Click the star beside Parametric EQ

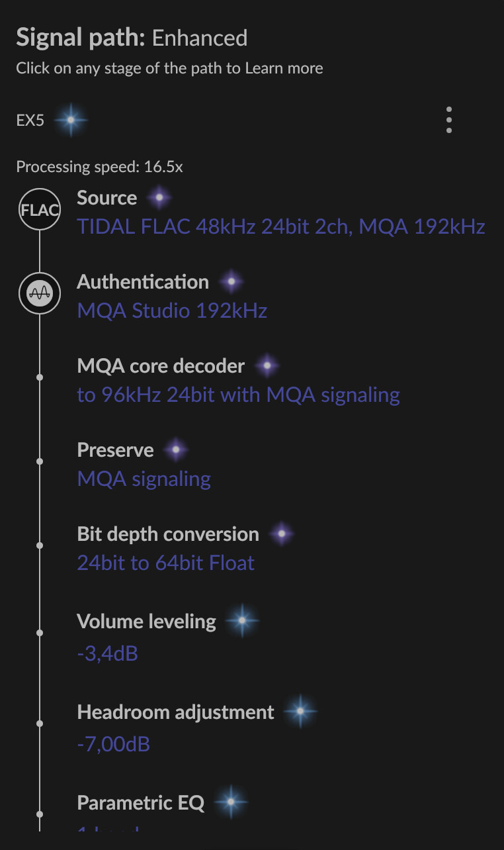(230, 802)
